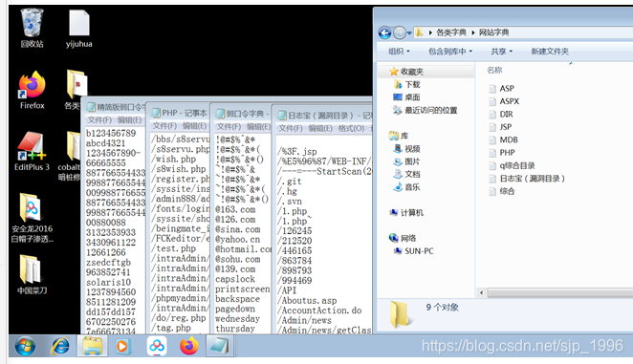Open the 中国菜刀 folder on desktop
Viewport: 633px width, 364px height.
click(x=32, y=274)
